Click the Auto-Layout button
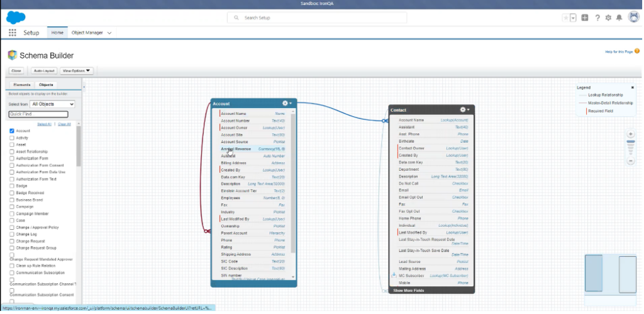 coord(45,71)
